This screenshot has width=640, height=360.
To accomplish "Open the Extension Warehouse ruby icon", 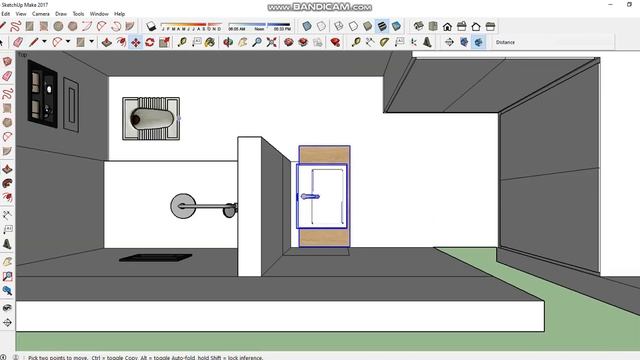I will click(x=335, y=42).
